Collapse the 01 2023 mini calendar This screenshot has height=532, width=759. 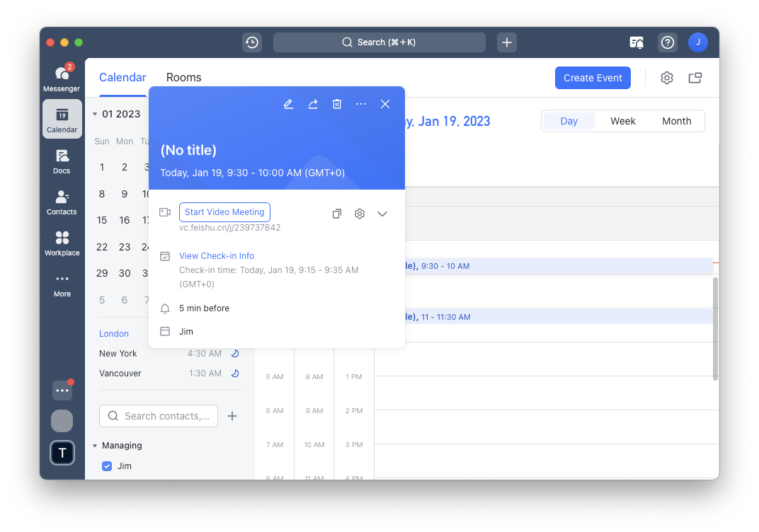[95, 114]
